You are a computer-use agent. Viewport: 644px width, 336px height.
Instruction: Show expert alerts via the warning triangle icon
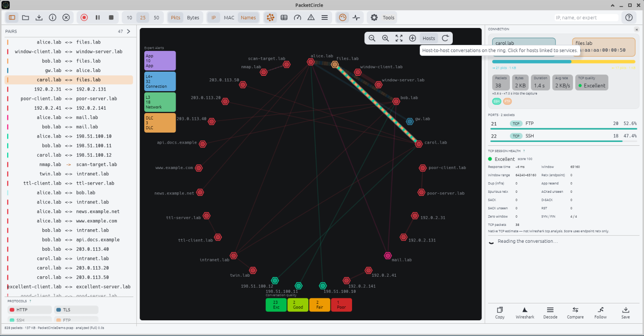click(311, 17)
